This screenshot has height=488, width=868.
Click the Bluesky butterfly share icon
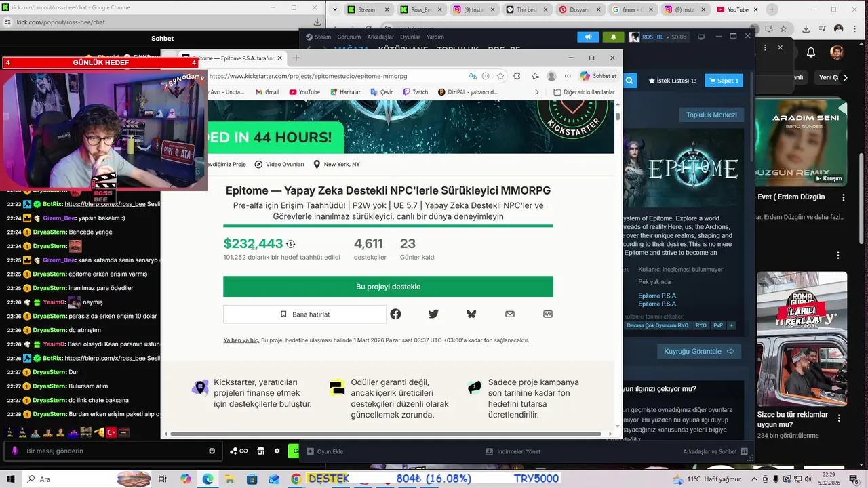(x=471, y=314)
